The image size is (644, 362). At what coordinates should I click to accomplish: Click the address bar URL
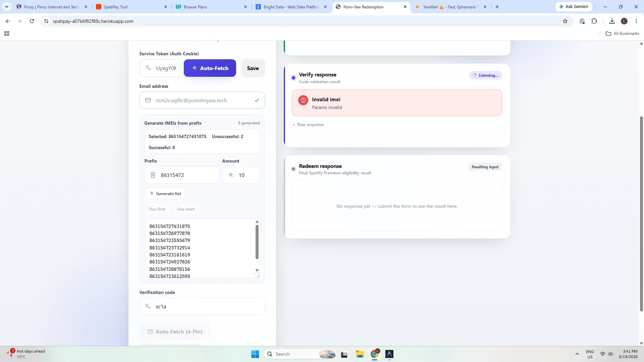[93, 21]
